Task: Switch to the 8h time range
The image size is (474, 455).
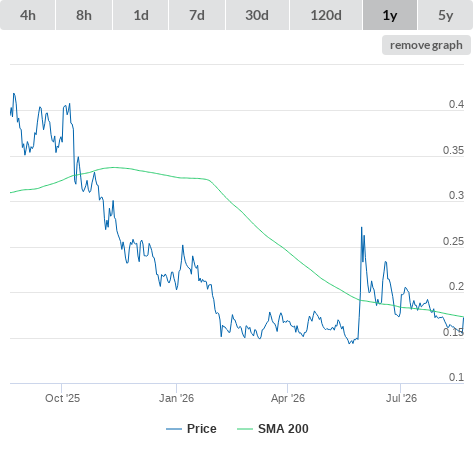Action: (x=84, y=15)
